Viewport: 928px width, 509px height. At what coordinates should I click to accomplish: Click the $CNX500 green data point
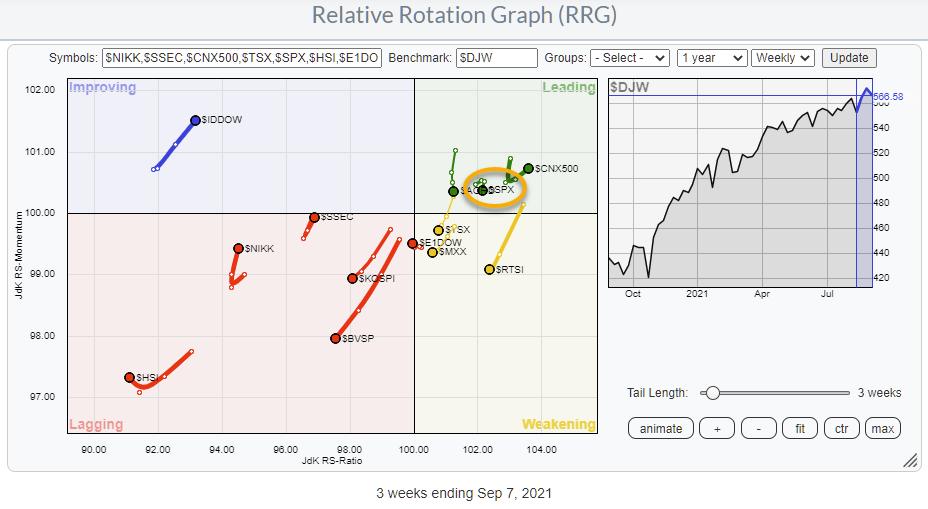point(528,169)
